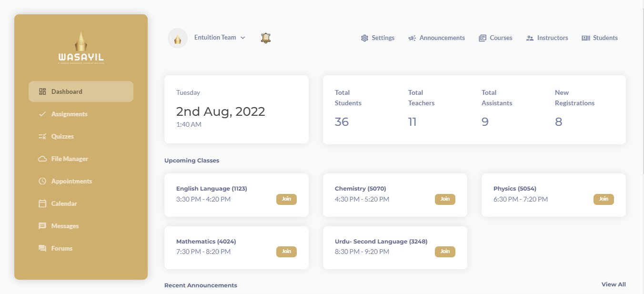Click View All announcements link

pyautogui.click(x=614, y=284)
